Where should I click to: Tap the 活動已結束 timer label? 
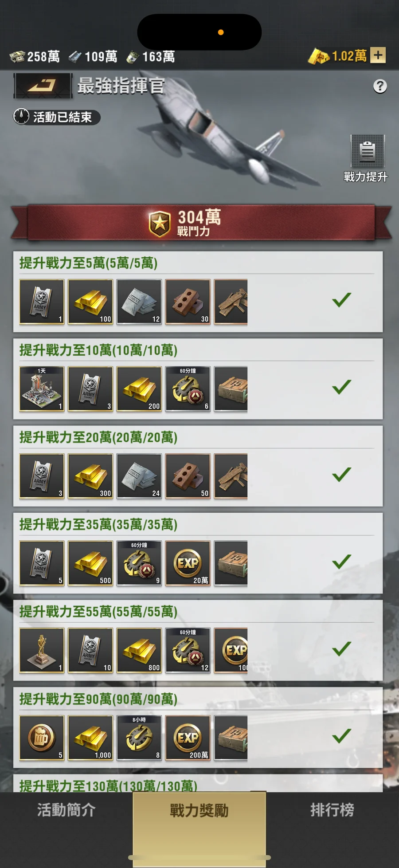57,117
